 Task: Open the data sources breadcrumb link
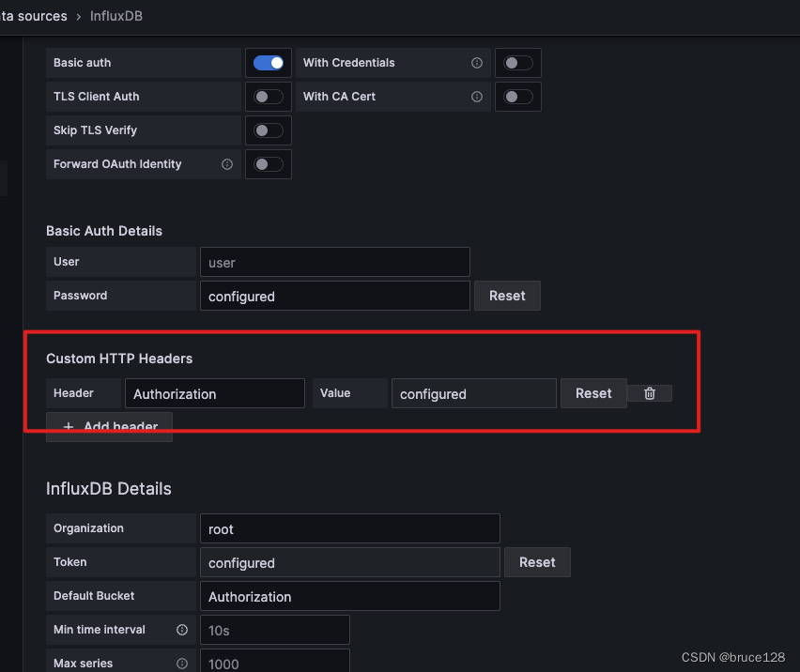coord(34,16)
